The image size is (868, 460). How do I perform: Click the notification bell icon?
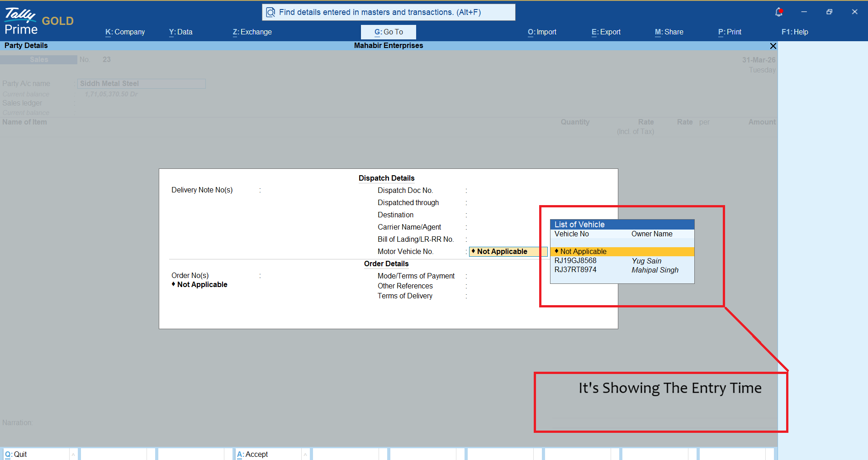(x=779, y=12)
